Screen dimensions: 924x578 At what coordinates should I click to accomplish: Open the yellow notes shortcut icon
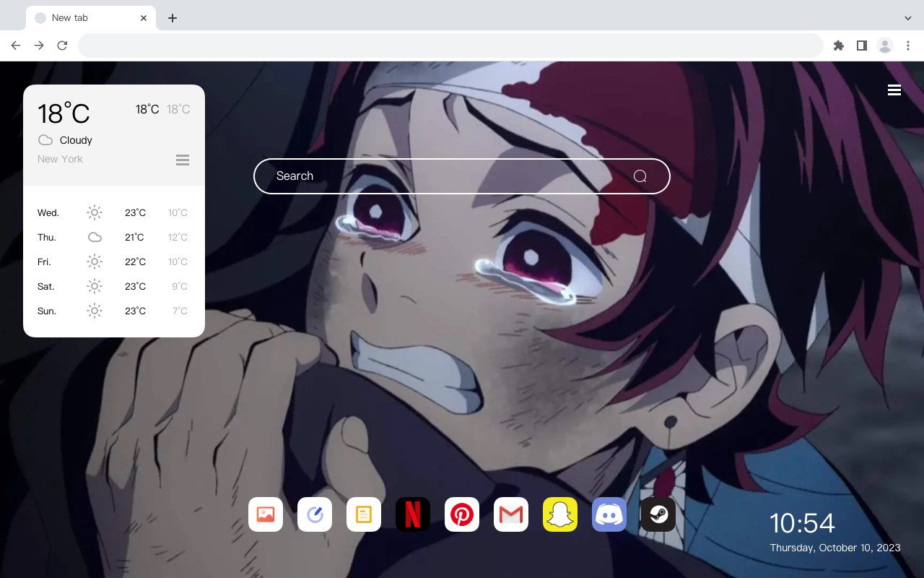pos(364,514)
